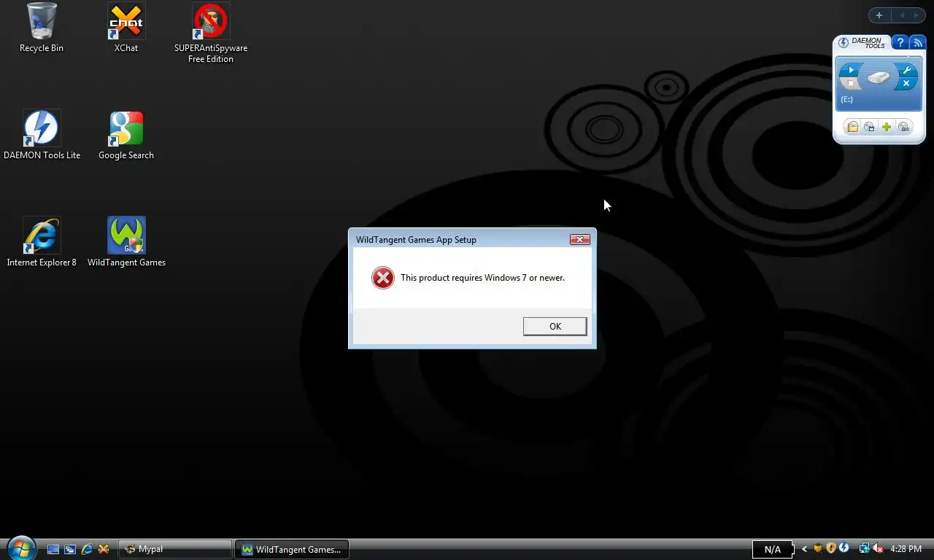The image size is (934, 560).
Task: Click the sidebar next gadgets arrow
Action: pyautogui.click(x=916, y=15)
